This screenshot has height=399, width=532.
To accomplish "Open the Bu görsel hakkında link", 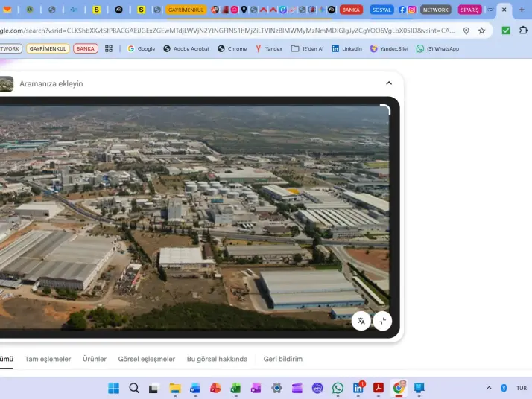I will point(217,359).
